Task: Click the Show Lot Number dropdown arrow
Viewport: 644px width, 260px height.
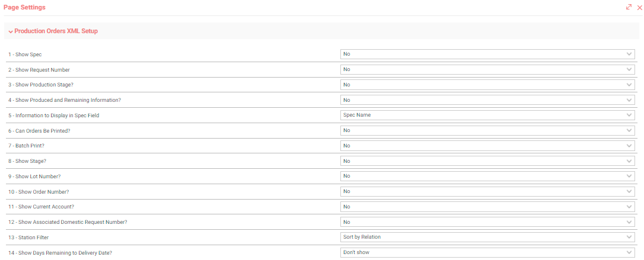Action: coord(629,176)
